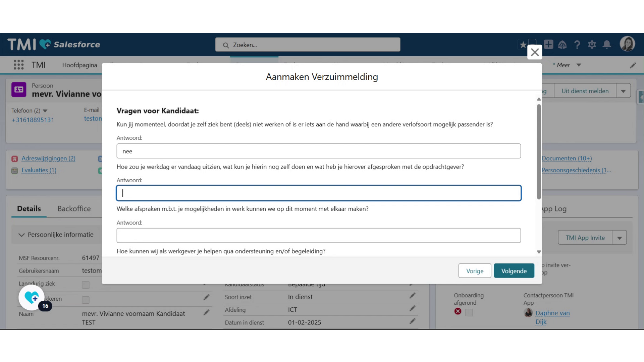Click the Evaluaties list icon
The height and width of the screenshot is (362, 644).
pos(15,171)
